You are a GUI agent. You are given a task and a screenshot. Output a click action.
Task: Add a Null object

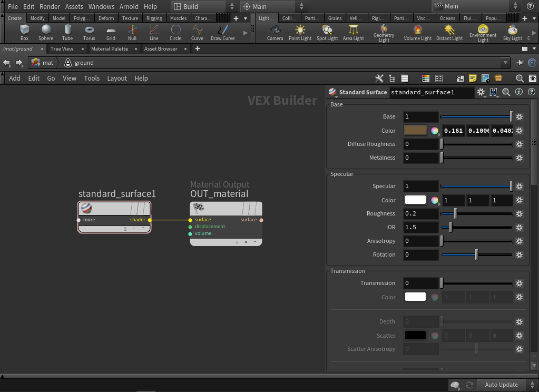coord(132,33)
